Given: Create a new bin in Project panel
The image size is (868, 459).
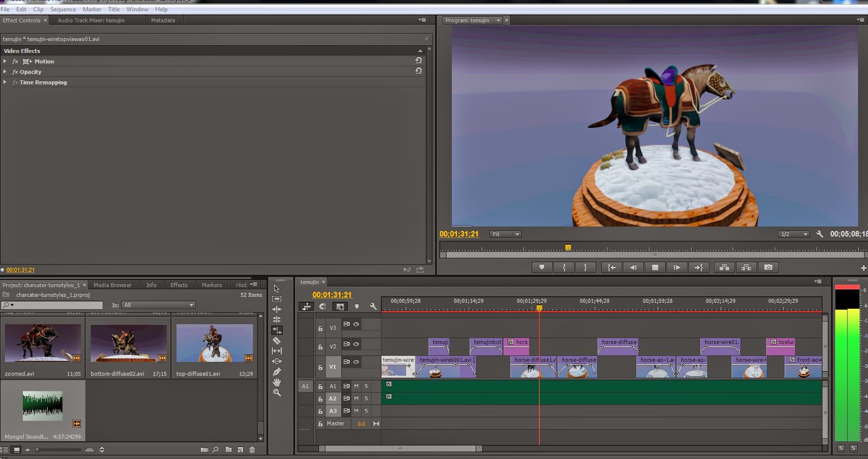Looking at the screenshot, I should (228, 449).
